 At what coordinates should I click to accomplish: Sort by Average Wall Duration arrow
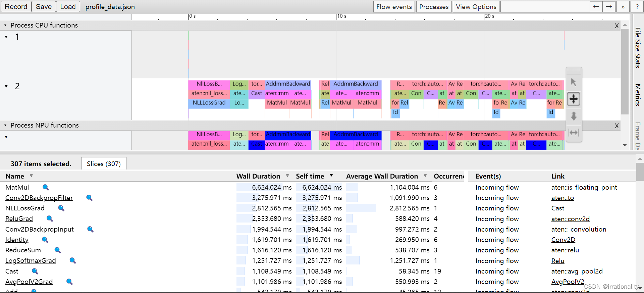pyautogui.click(x=425, y=176)
